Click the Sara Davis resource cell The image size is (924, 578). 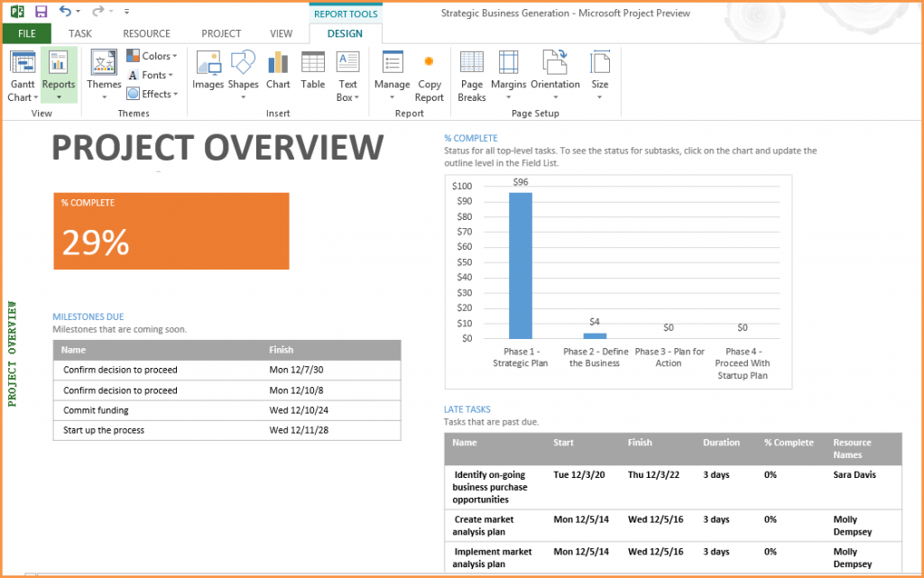(855, 474)
